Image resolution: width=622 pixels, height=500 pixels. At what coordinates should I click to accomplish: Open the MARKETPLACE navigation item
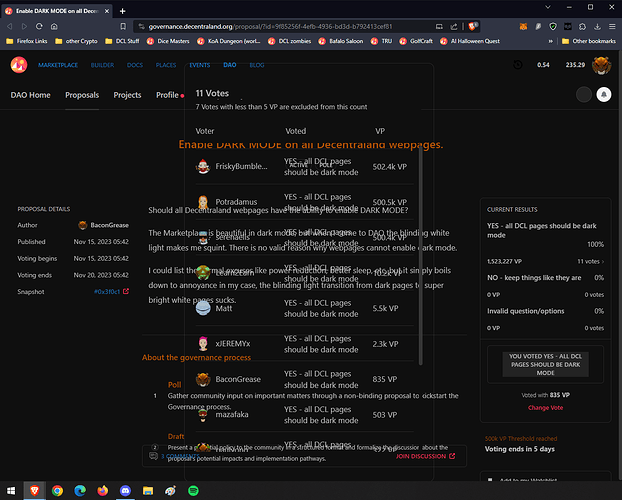pos(58,65)
